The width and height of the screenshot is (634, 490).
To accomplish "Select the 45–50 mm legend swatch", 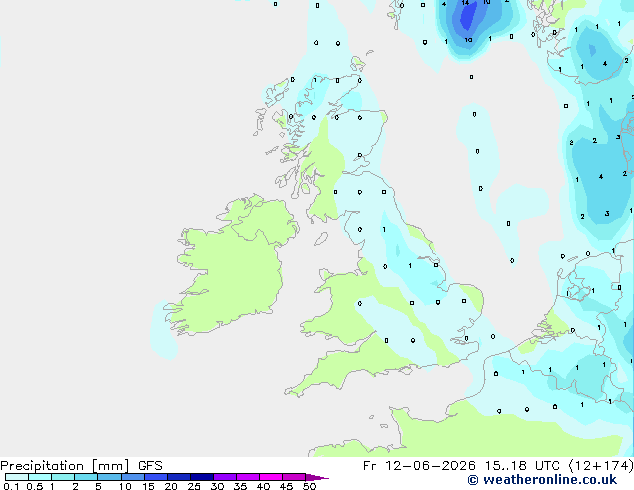I will coord(294,477).
